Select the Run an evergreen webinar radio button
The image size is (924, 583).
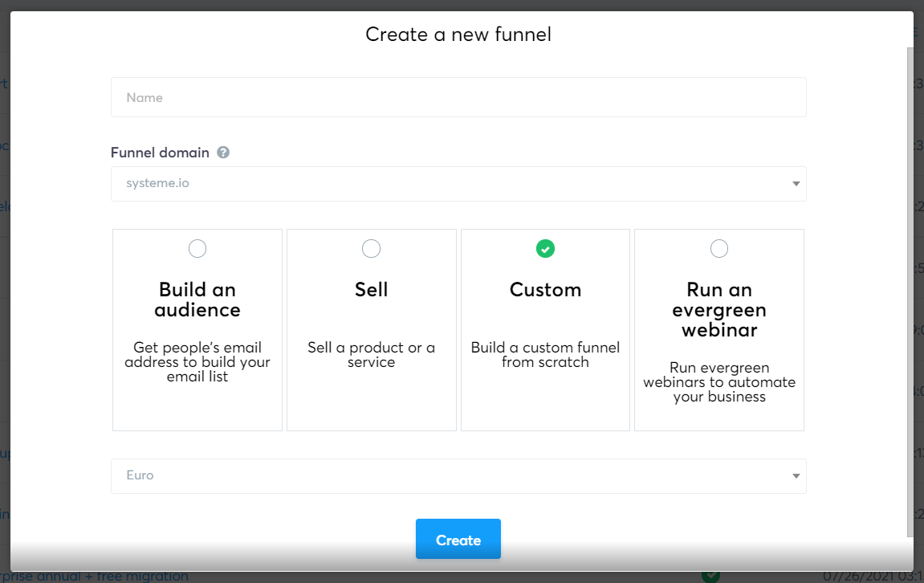click(718, 249)
